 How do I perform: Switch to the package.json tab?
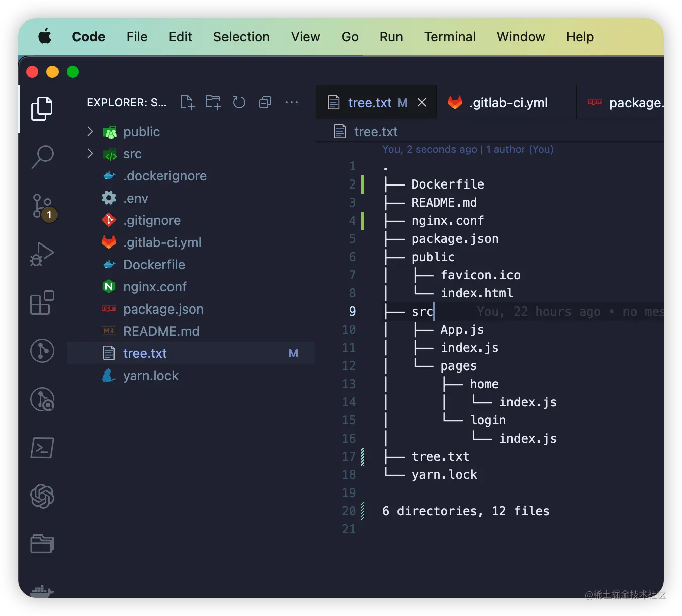620,102
